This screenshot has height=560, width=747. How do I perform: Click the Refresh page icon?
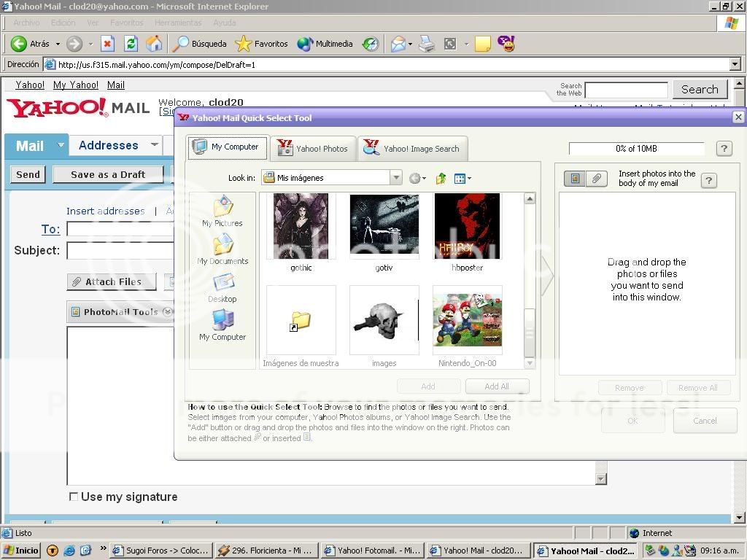[131, 44]
